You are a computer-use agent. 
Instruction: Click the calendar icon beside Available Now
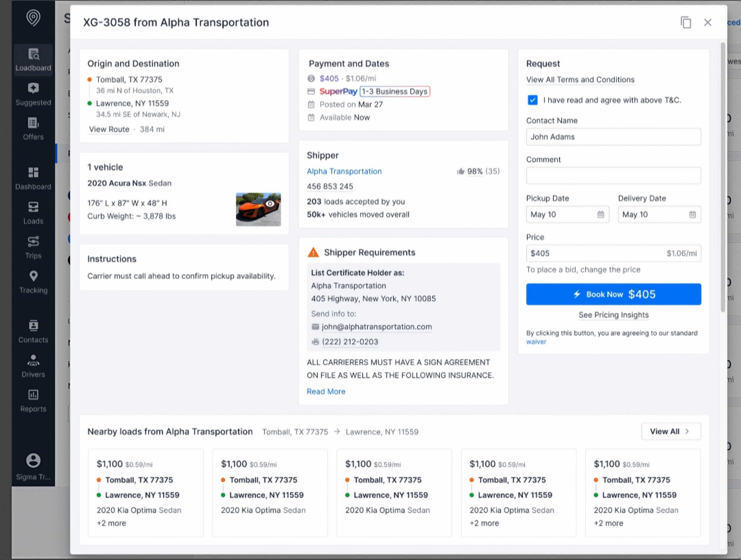coord(311,118)
